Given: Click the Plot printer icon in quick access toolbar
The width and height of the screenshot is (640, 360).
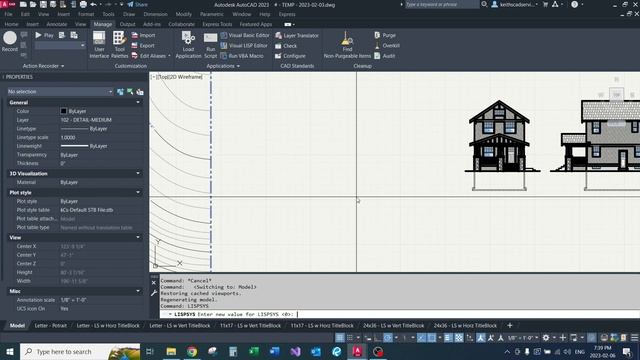Looking at the screenshot, I should (83, 4).
